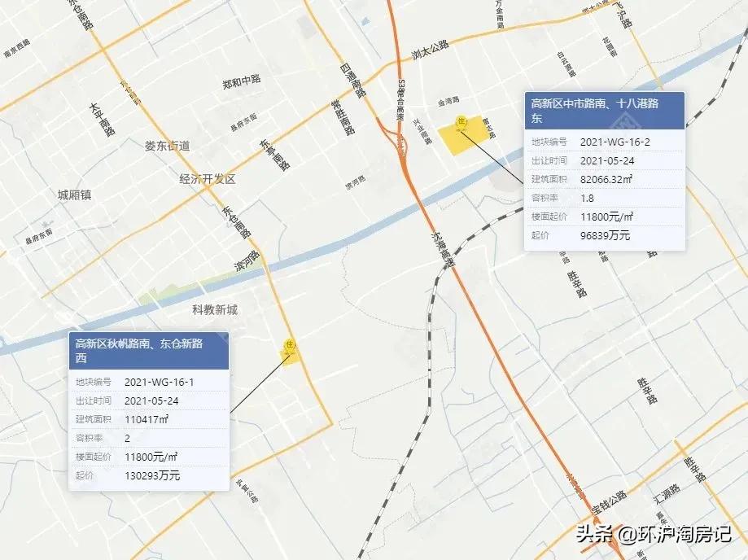Image resolution: width=748 pixels, height=560 pixels.
Task: Click the 96839万元 starting price
Action: pos(605,236)
